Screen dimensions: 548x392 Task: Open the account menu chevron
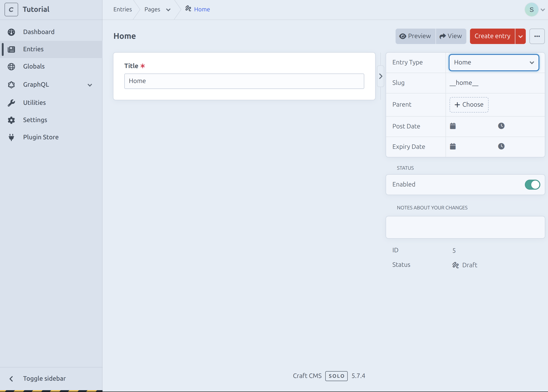coord(543,9)
